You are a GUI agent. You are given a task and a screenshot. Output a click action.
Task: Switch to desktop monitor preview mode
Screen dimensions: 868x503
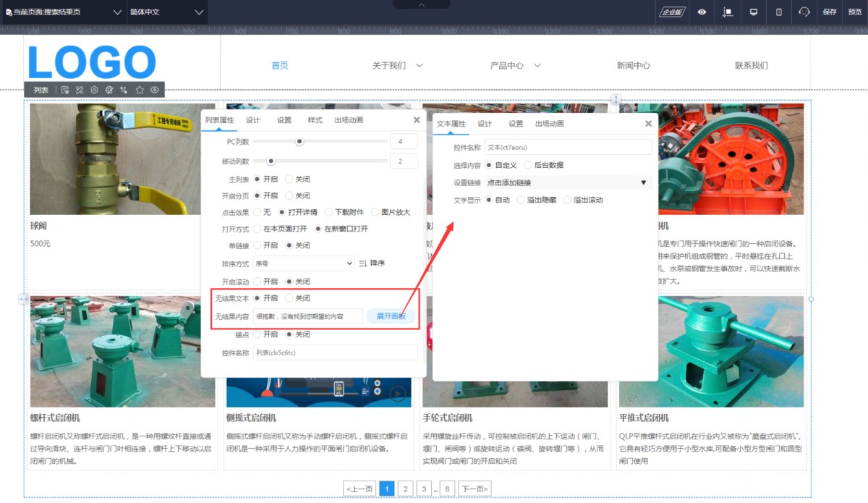coord(753,12)
